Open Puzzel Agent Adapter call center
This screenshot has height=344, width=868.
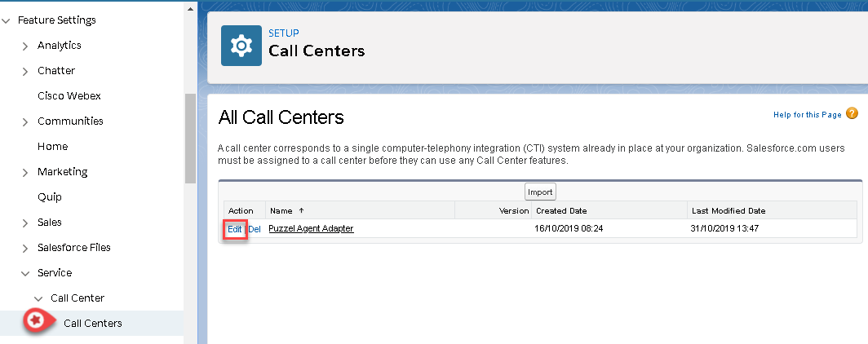[311, 229]
